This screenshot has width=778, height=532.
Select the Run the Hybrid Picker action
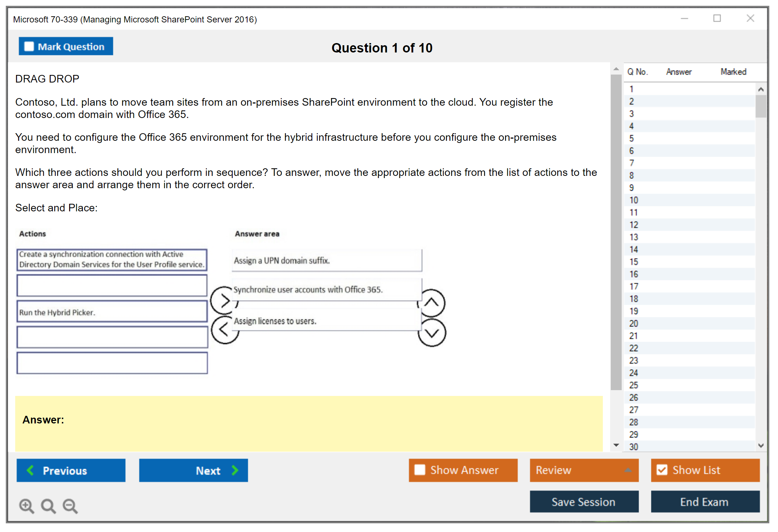112,312
